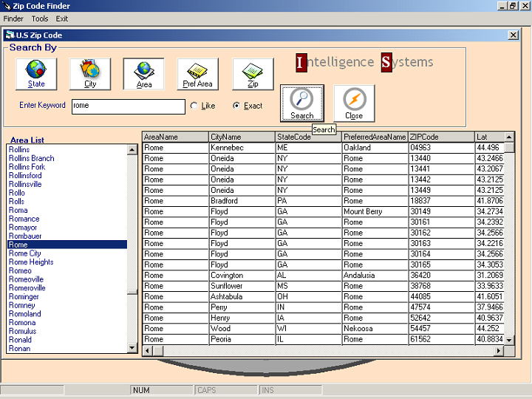
Task: Select Rome City in Area List
Action: (24, 253)
